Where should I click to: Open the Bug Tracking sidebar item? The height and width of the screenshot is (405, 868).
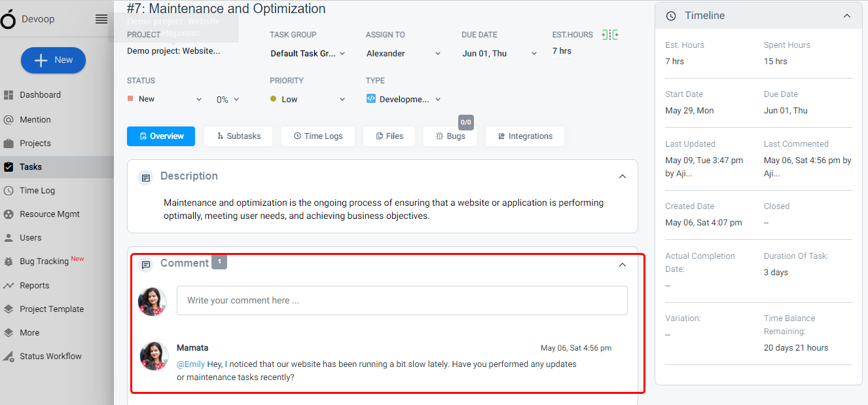(44, 261)
